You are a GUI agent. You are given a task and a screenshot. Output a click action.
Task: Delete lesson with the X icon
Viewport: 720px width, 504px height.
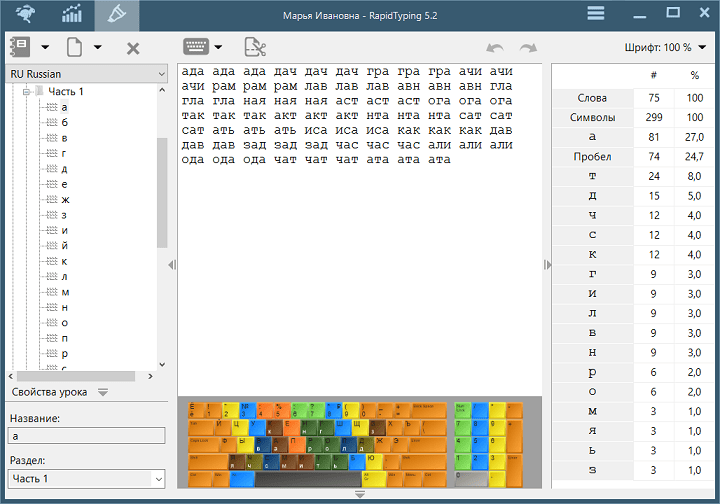coord(133,47)
